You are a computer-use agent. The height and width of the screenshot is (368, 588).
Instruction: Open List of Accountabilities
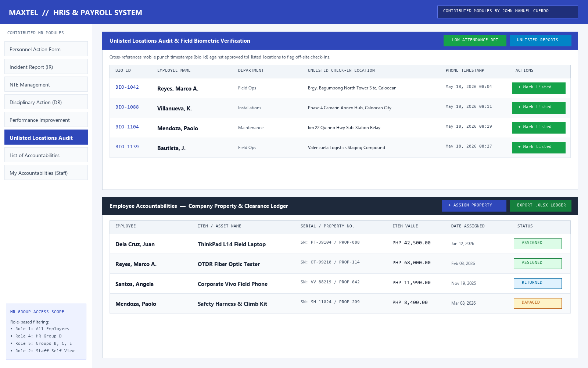tap(46, 155)
